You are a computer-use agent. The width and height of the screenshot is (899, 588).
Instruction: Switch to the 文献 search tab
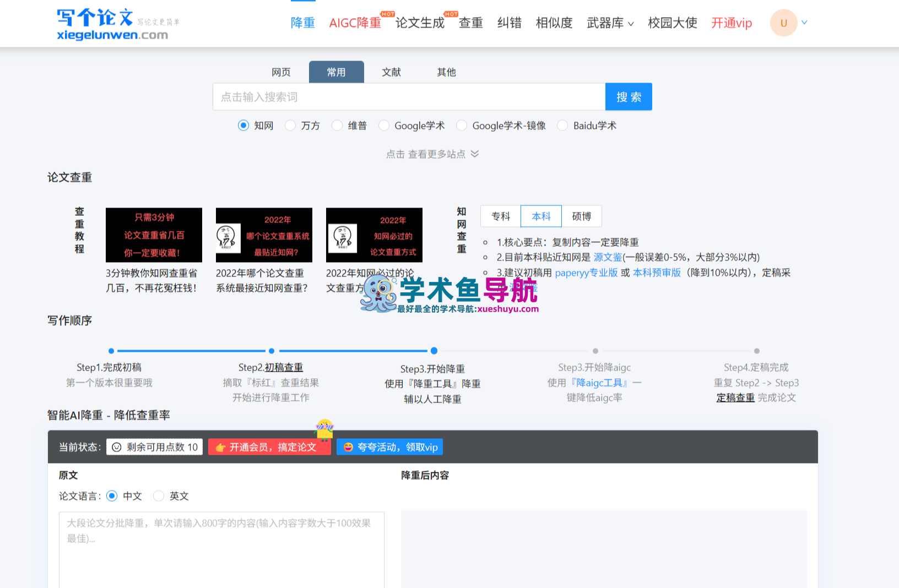click(391, 72)
